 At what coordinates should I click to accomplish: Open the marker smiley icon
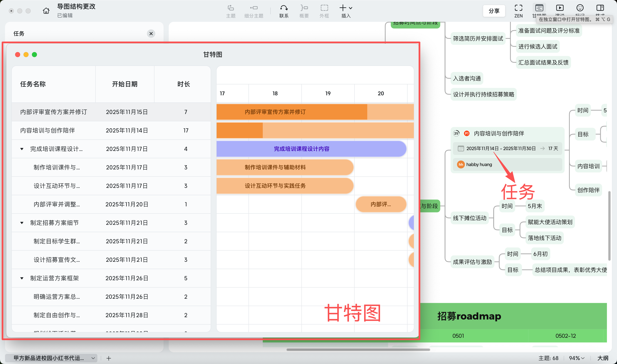click(x=580, y=8)
